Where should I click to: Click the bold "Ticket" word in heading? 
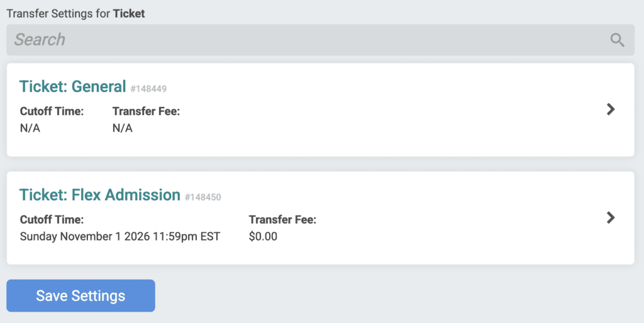[x=129, y=13]
